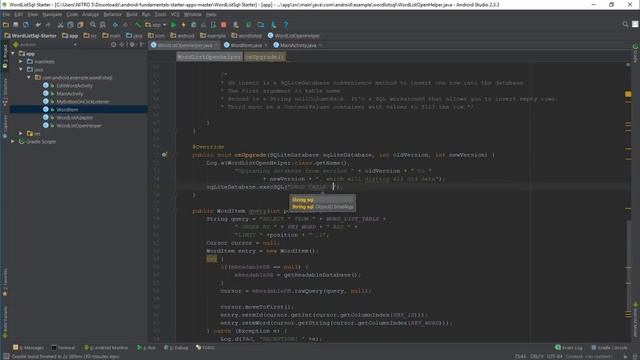The width and height of the screenshot is (640, 360).
Task: Click the Copy toolbar icon
Action: 70,25
